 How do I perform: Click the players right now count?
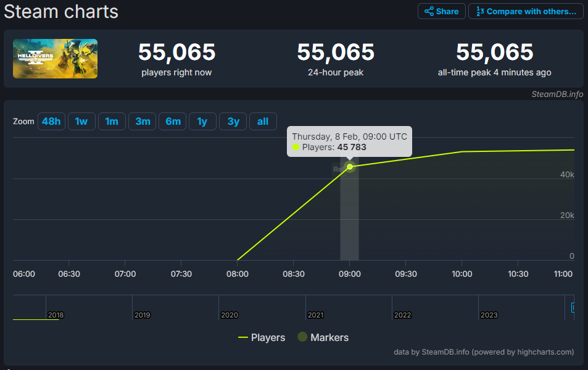[177, 52]
